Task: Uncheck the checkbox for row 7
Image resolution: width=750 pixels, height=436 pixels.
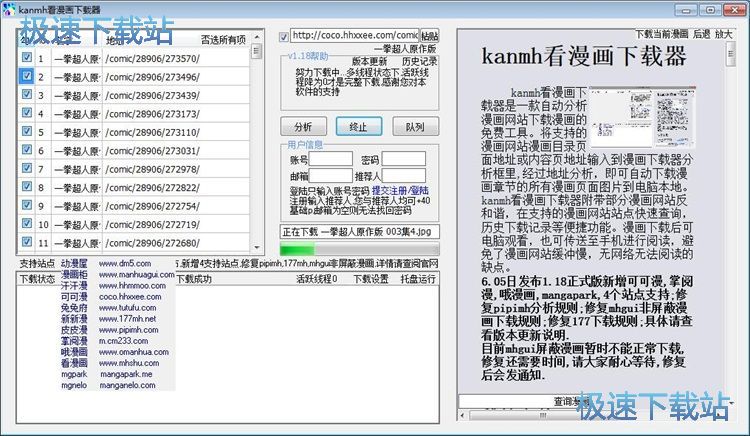Action: coord(27,168)
